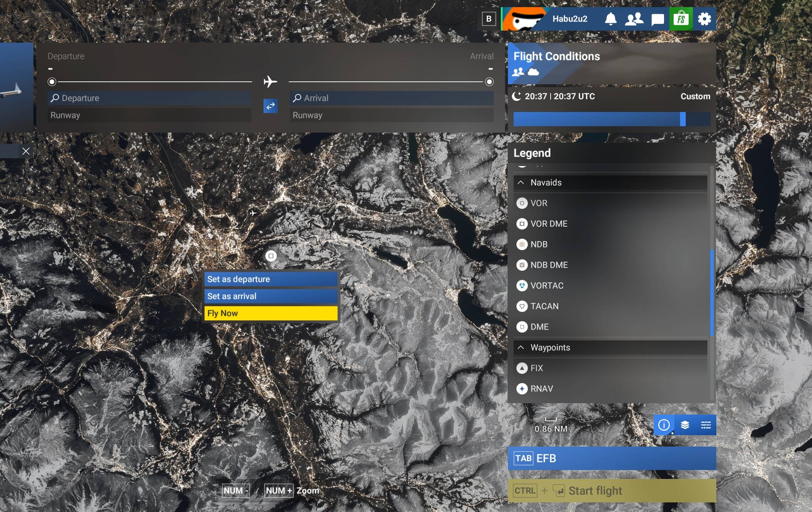Click the map layers stack icon
This screenshot has height=512, width=812.
pyautogui.click(x=685, y=425)
